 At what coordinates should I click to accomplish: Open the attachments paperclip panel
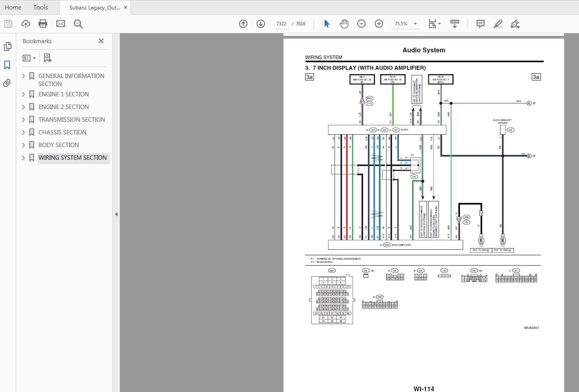(7, 83)
